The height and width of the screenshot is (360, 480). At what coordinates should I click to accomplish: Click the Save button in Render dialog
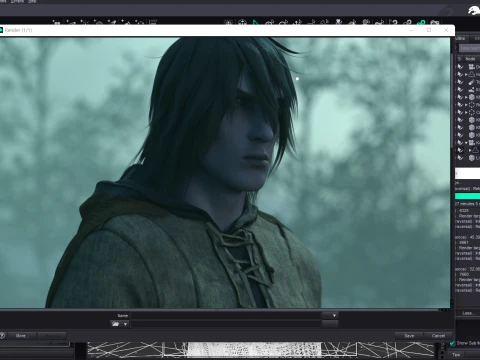coord(409,336)
